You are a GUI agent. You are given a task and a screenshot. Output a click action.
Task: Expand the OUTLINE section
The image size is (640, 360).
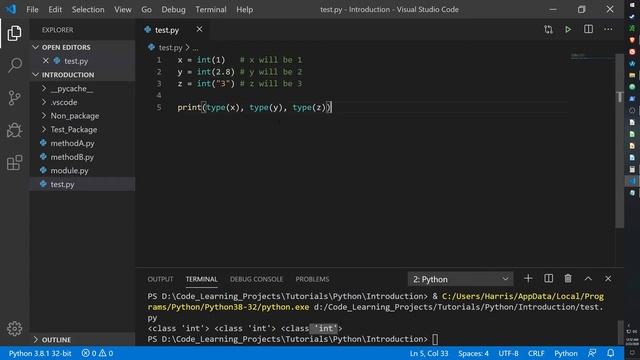point(82,340)
